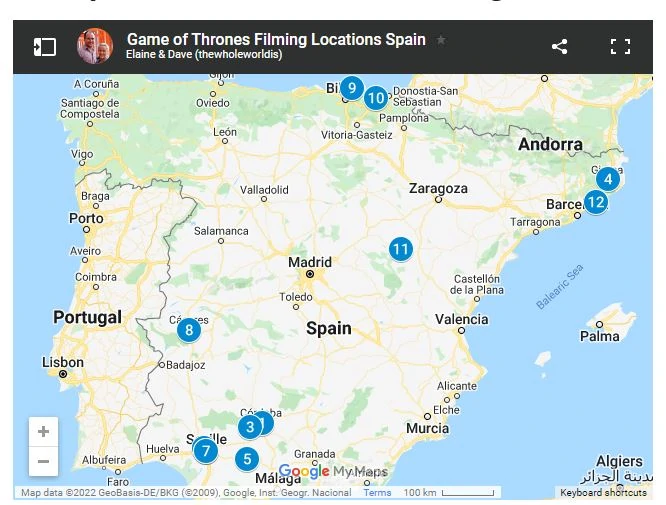
Task: Click the Murcia city label
Action: (427, 428)
